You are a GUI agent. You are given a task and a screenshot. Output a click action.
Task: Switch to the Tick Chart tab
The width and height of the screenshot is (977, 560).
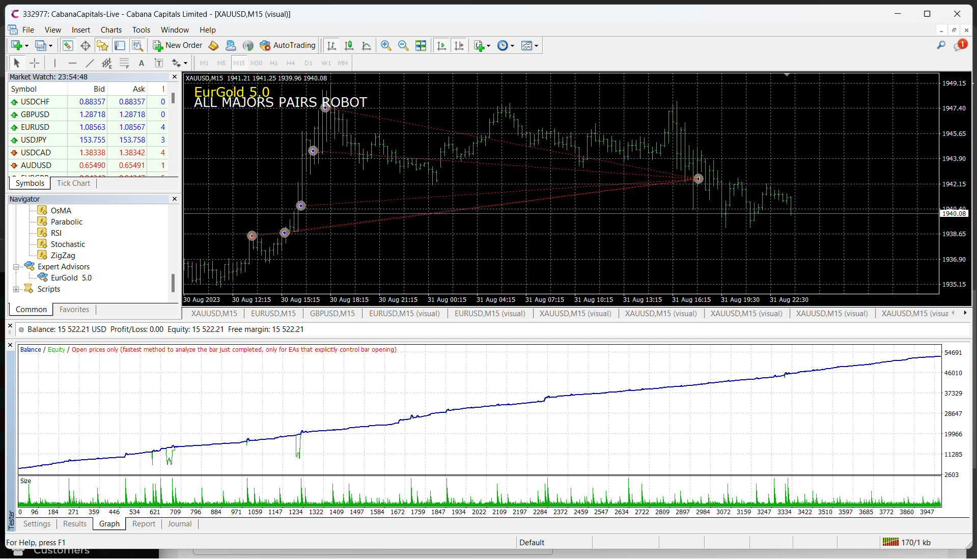tap(73, 183)
